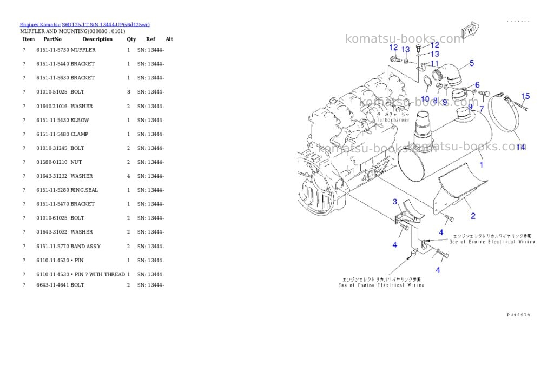The image size is (554, 392).
Task: Click the PartNo column header
Action: click(52, 39)
